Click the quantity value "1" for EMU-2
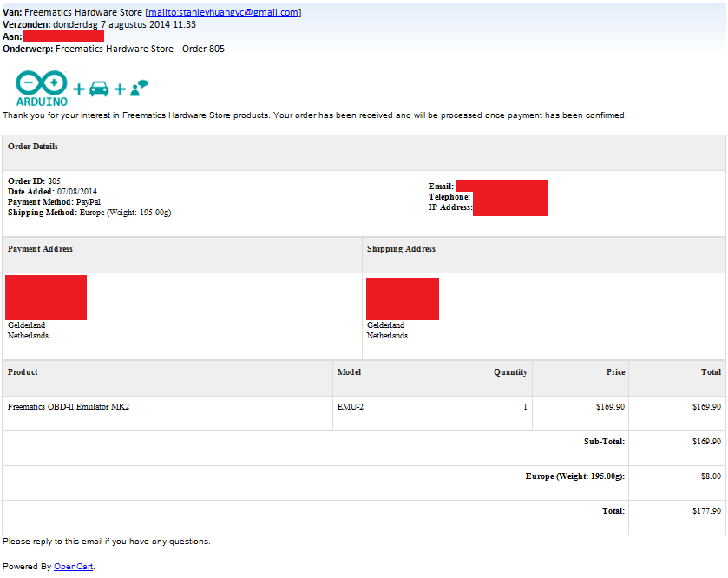The image size is (728, 578). [x=525, y=407]
